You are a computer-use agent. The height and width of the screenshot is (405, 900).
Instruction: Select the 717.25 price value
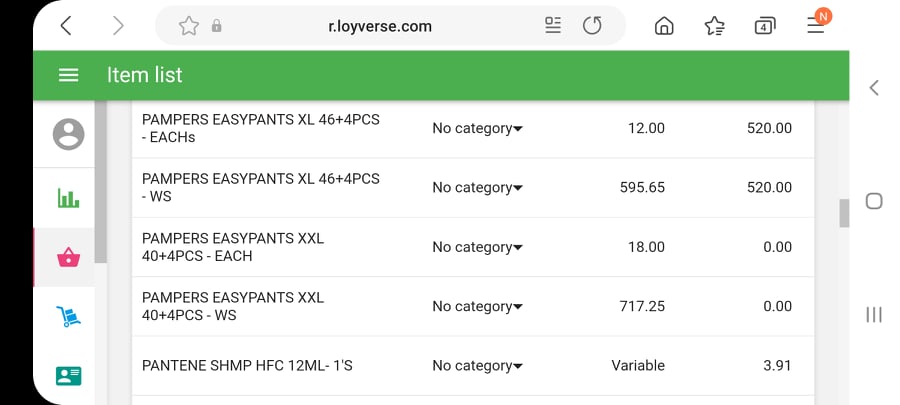[642, 306]
